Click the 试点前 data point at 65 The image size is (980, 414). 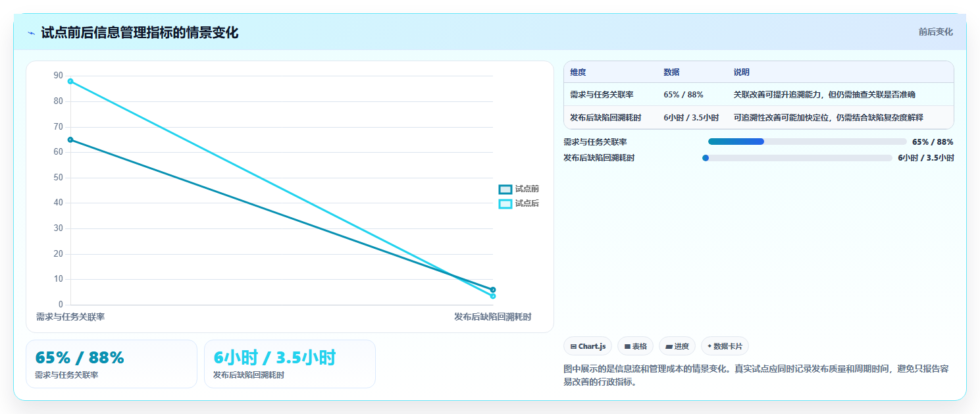[x=70, y=140]
